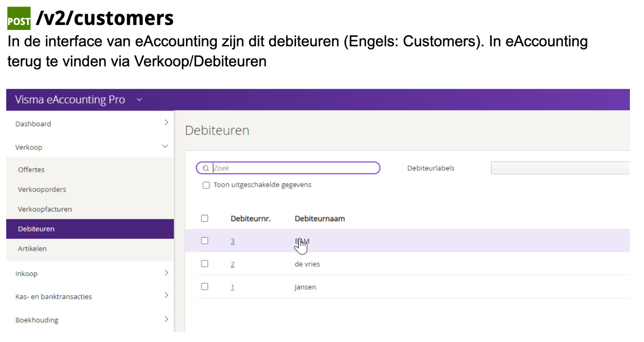
Task: Click the search magnifier icon in Zoek field
Action: pyautogui.click(x=206, y=168)
